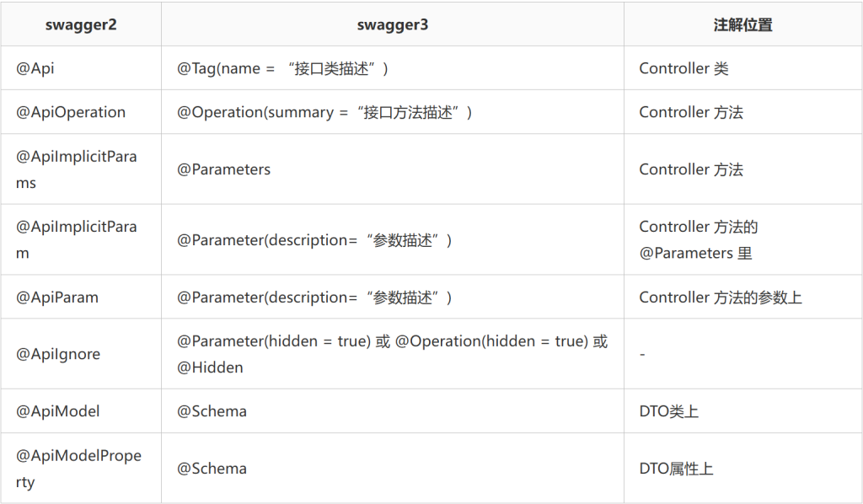This screenshot has height=504, width=863.
Task: Select the @ApiModel cell
Action: [81, 411]
